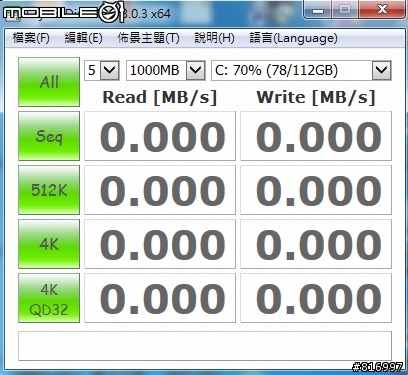Click the Seq read result value

(160, 136)
